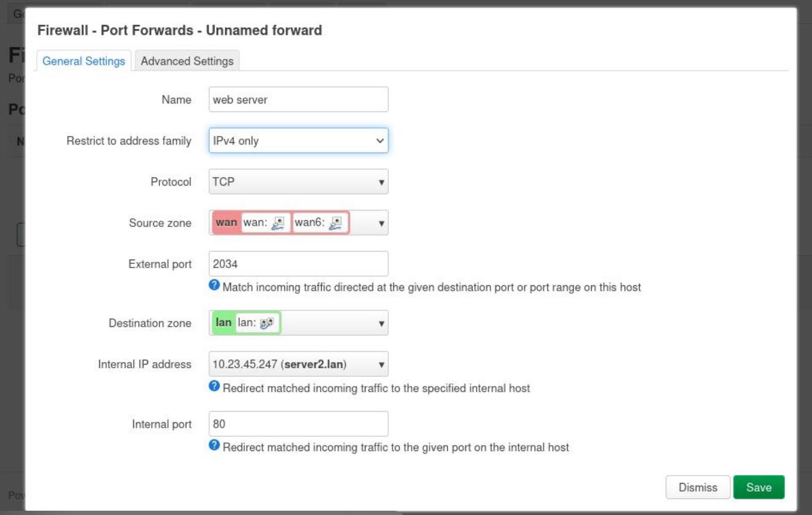Viewport: 812px width, 515px height.
Task: Click the help icon under Internal IP address
Action: (x=214, y=386)
